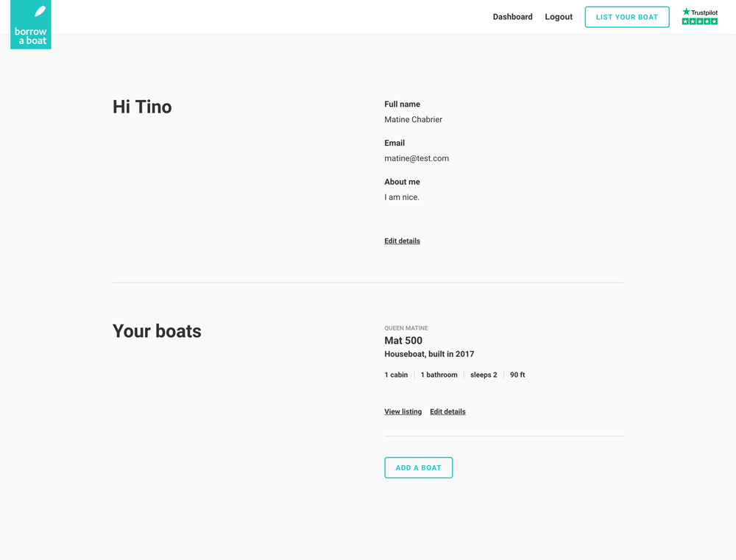Open Edit details under About me
Viewport: 736px width, 560px height.
pos(402,241)
